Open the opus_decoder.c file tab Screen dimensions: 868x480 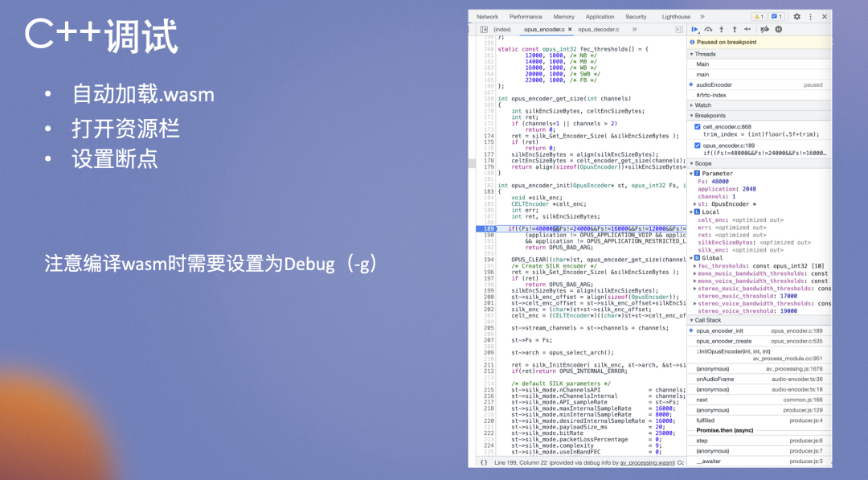pos(599,29)
